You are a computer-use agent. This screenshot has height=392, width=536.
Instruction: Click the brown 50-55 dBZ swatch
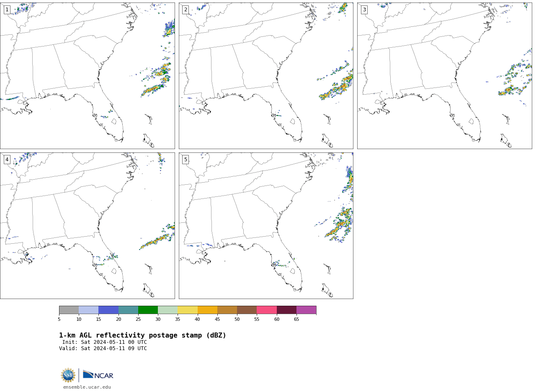point(247,310)
